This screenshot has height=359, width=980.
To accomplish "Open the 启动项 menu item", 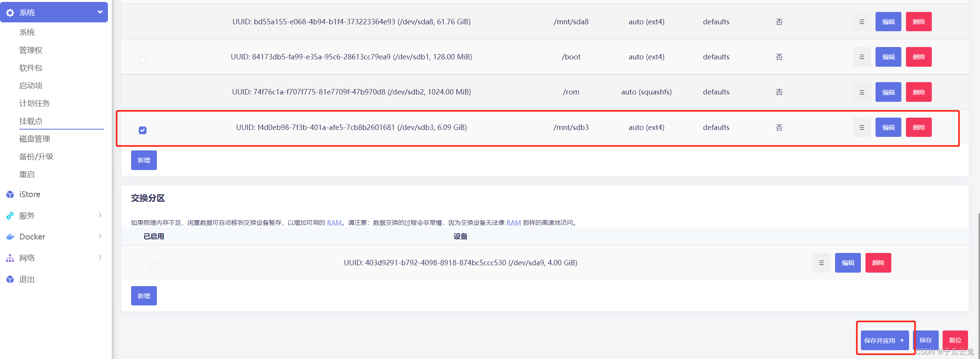I will (x=31, y=86).
